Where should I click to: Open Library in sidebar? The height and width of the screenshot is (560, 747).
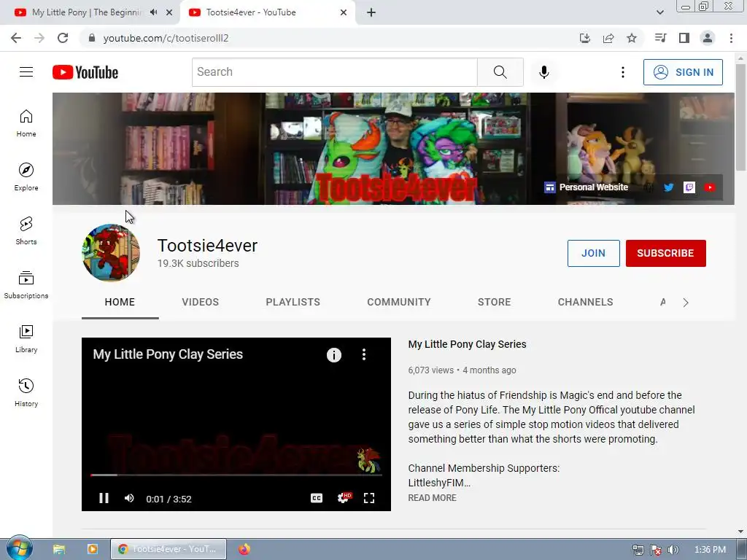click(x=26, y=338)
